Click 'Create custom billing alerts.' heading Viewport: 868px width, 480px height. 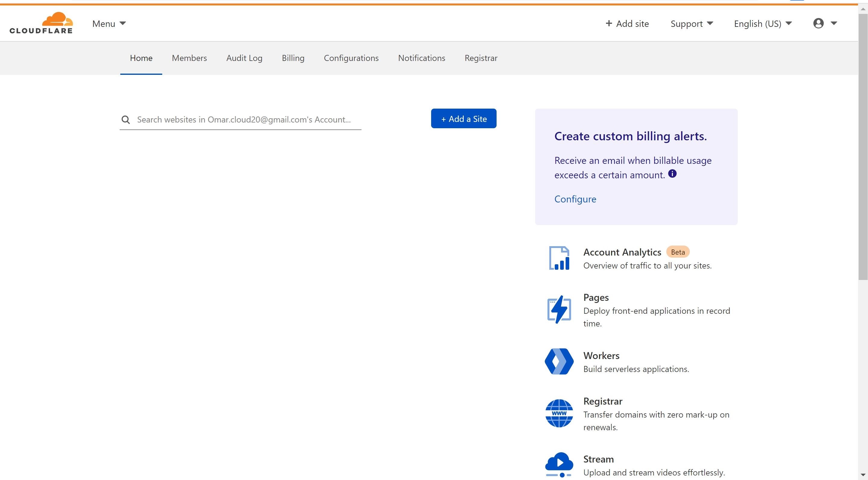630,136
